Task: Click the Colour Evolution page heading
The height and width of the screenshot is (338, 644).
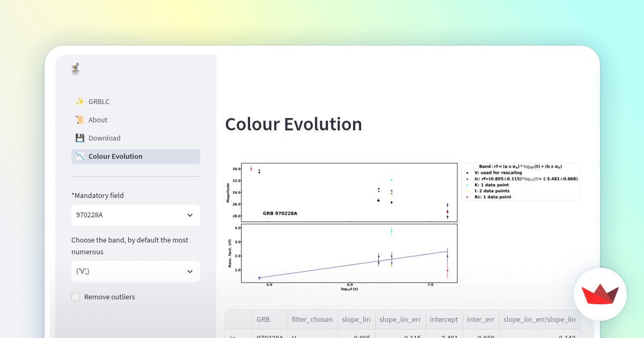Action: click(294, 124)
